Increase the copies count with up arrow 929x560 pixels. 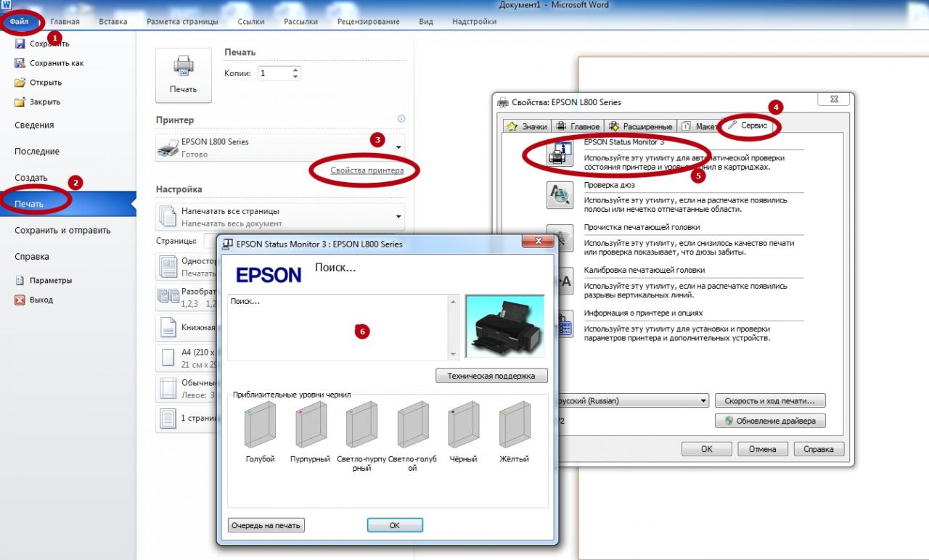pos(295,70)
